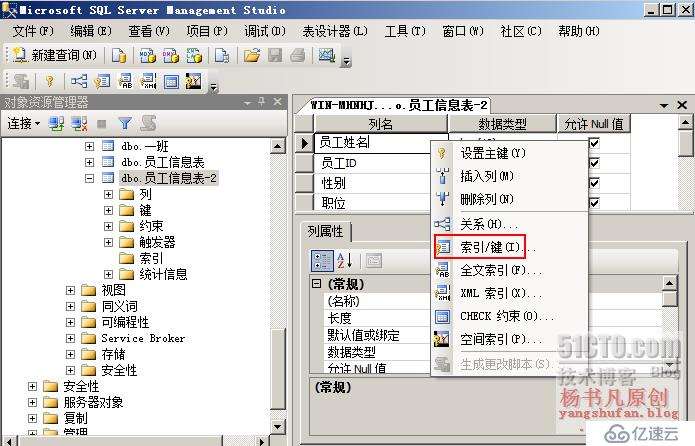Click the 员工信息表-2 document tab
The height and width of the screenshot is (446, 695).
[398, 105]
